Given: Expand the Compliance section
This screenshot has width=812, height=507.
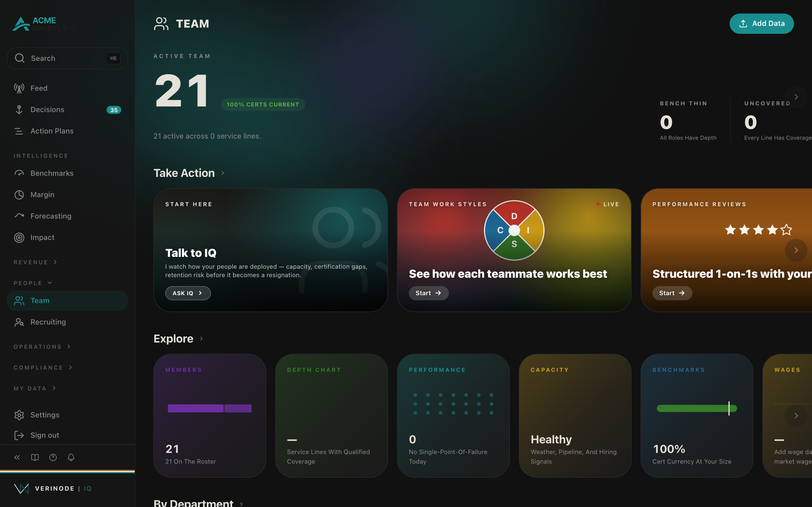Looking at the screenshot, I should (x=43, y=368).
